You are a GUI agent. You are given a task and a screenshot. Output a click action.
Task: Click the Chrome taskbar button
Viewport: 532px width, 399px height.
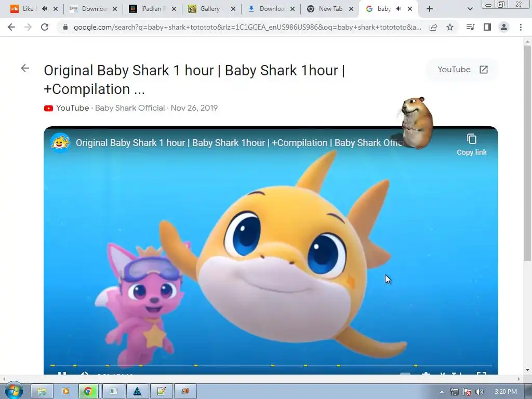coord(88,392)
